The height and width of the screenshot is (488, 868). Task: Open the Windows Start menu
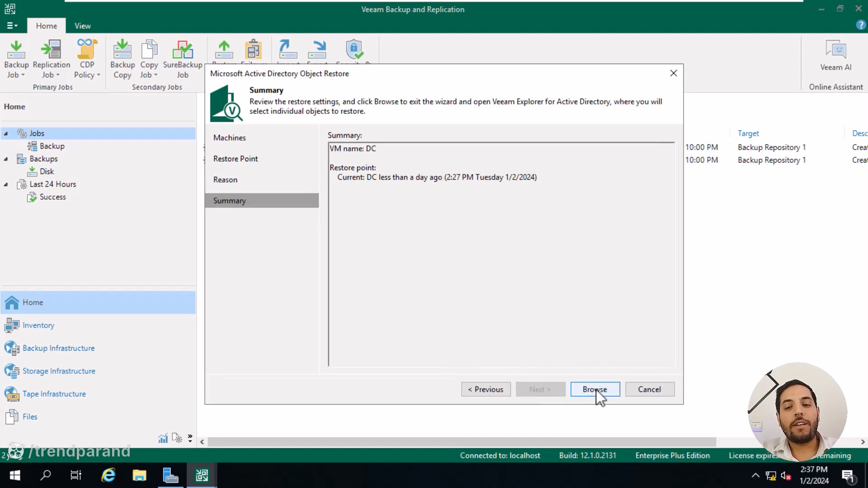15,475
